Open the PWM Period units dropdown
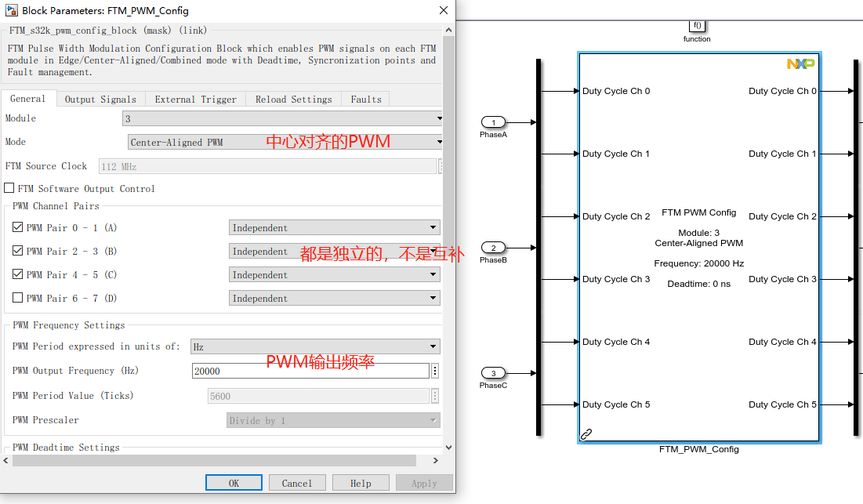This screenshot has width=863, height=504. [x=434, y=346]
